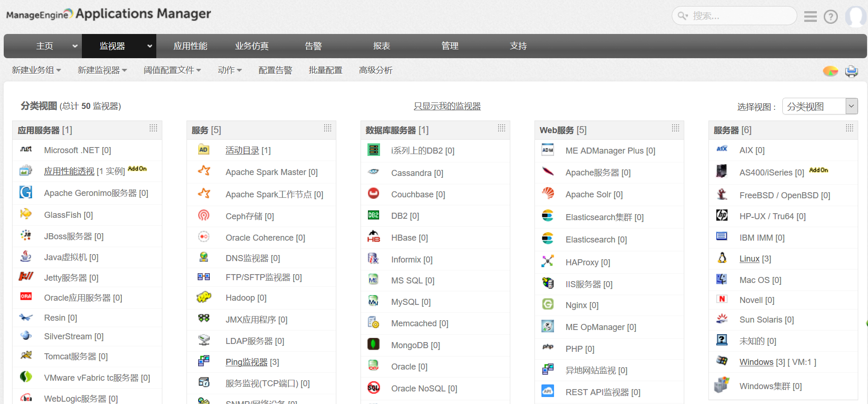Click the PHP icon
Image resolution: width=868 pixels, height=404 pixels.
(548, 347)
